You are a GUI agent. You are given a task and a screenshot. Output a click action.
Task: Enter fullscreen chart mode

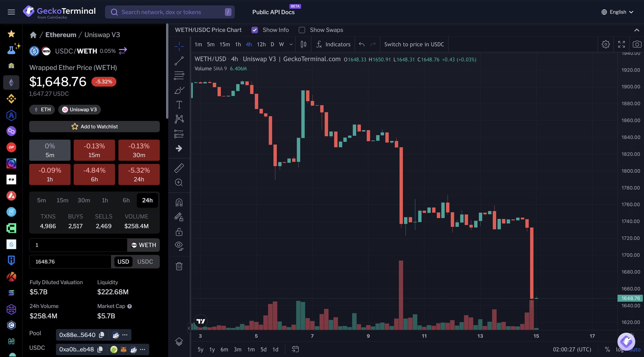coord(621,44)
